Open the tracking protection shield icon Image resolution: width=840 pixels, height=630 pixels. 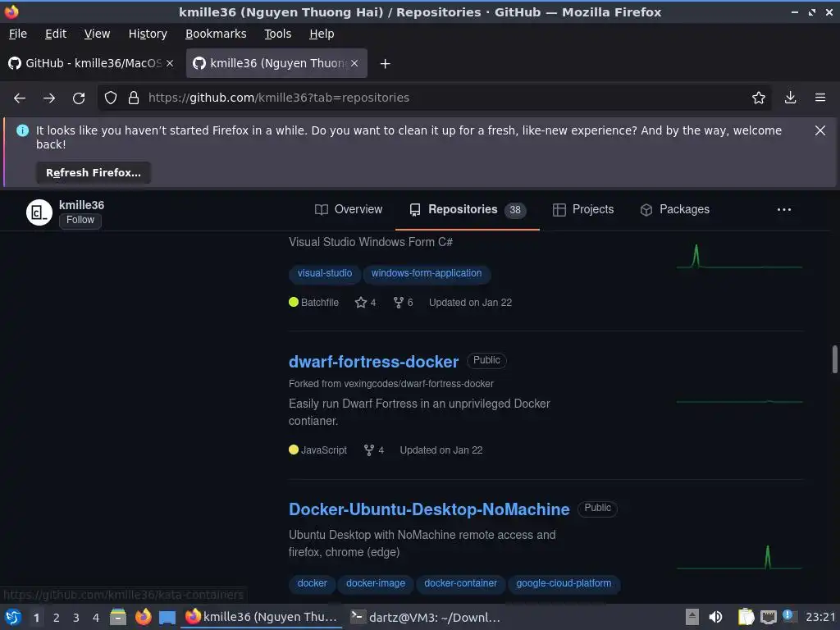(111, 98)
